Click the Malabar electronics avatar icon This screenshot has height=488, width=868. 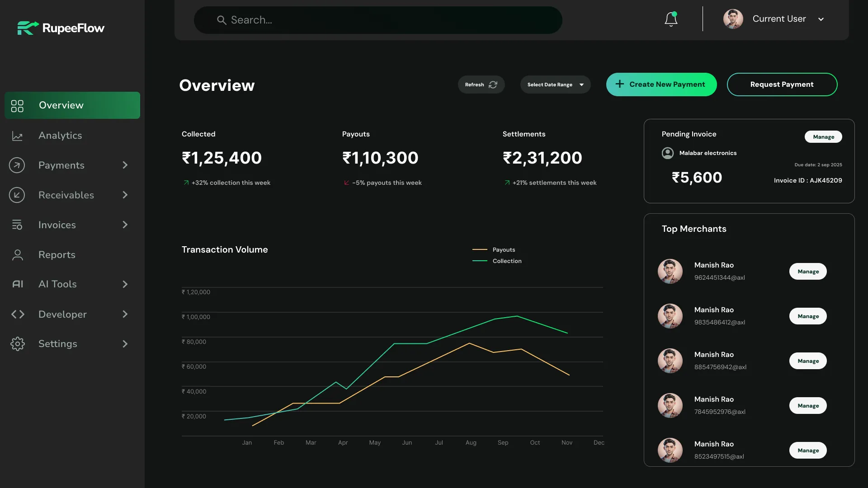point(668,153)
